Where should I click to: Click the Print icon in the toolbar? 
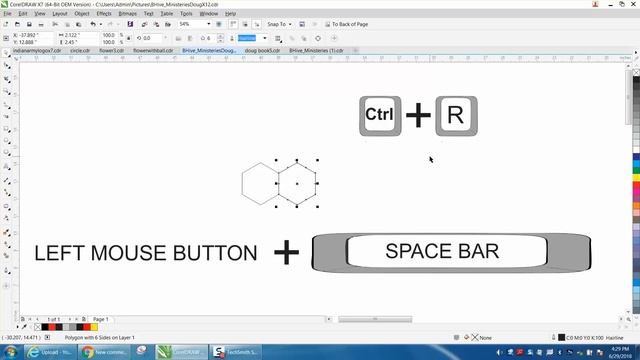[x=41, y=24]
